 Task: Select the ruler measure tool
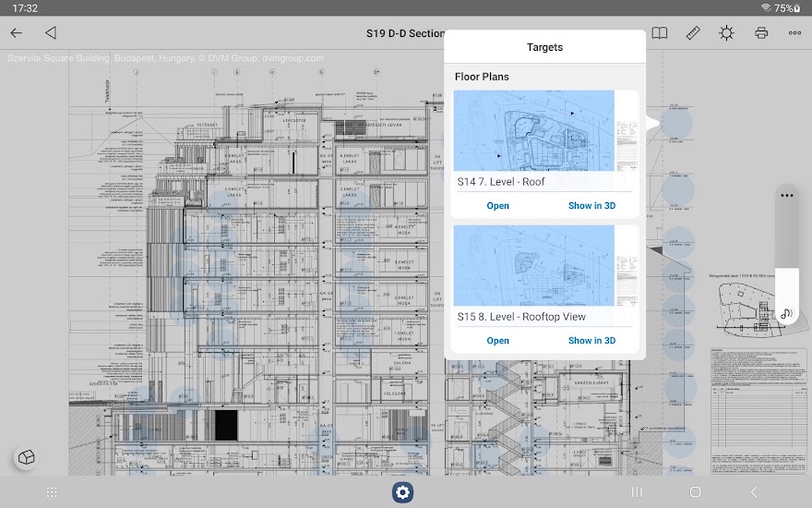coord(694,33)
